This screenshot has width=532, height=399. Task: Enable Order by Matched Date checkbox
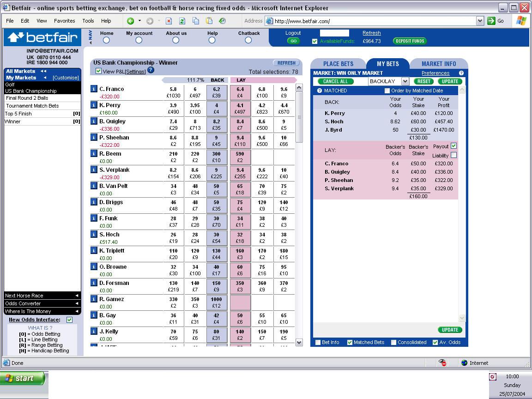(x=387, y=91)
